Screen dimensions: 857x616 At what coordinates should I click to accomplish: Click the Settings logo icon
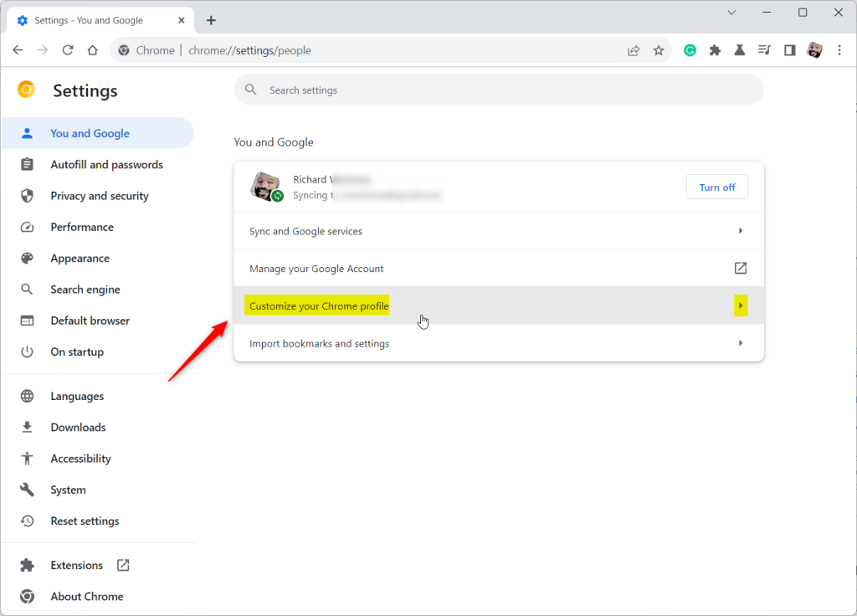pyautogui.click(x=26, y=89)
